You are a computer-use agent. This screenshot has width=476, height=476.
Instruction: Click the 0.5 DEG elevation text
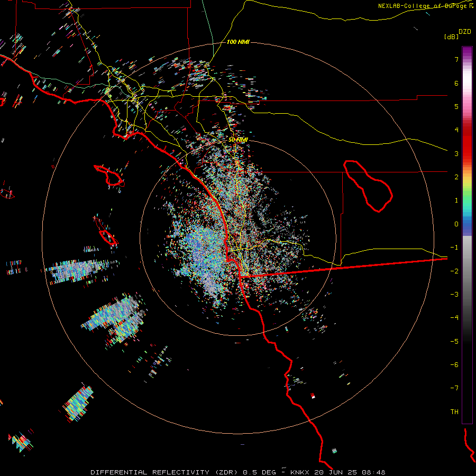point(259,472)
